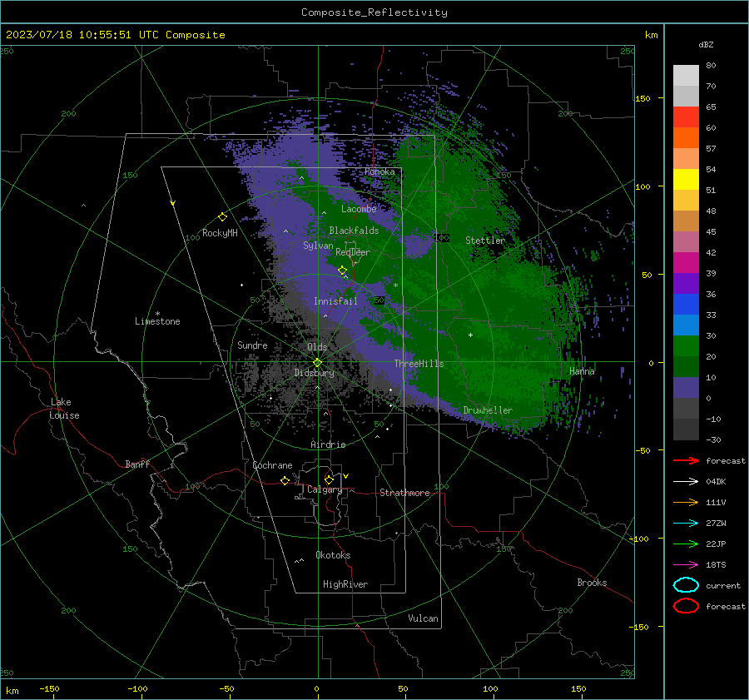This screenshot has width=749, height=700.
Task: Click the asterisk marker above Limestone
Action: pos(157,314)
